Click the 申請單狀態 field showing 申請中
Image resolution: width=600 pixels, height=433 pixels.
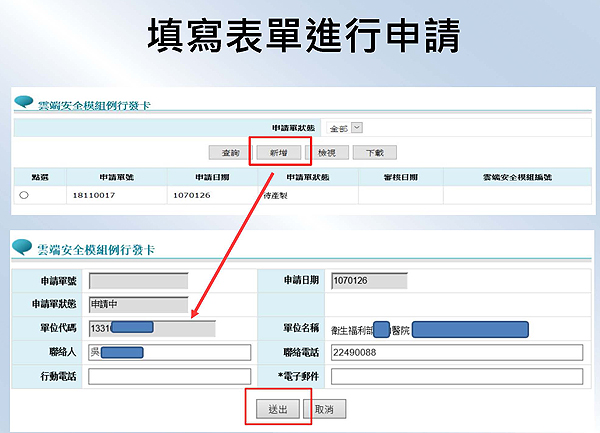tap(138, 305)
